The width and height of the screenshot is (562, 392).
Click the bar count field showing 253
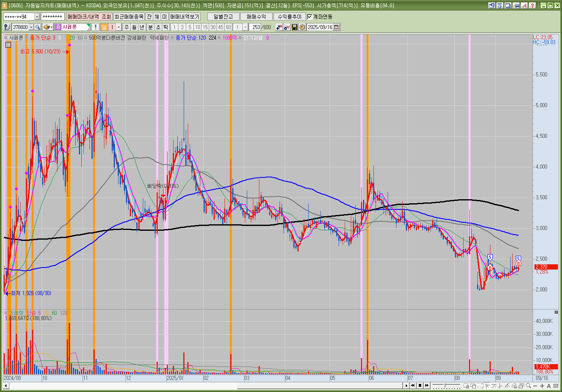256,27
